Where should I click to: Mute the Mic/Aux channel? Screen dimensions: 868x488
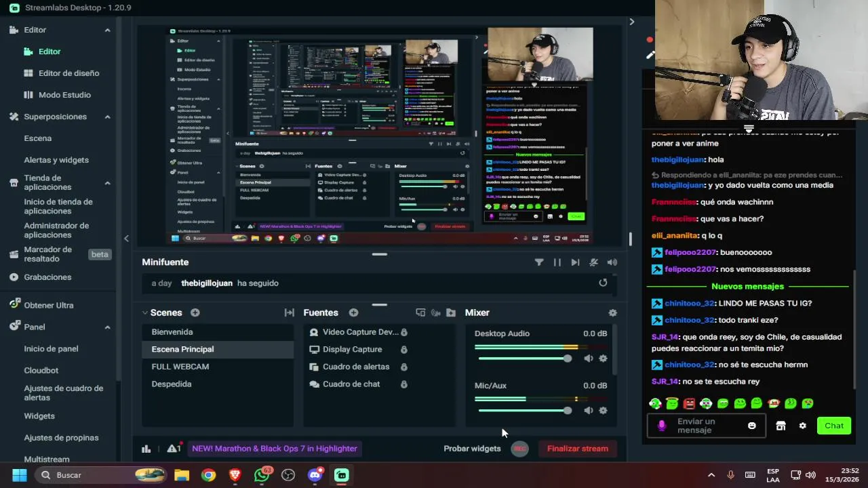(x=589, y=411)
